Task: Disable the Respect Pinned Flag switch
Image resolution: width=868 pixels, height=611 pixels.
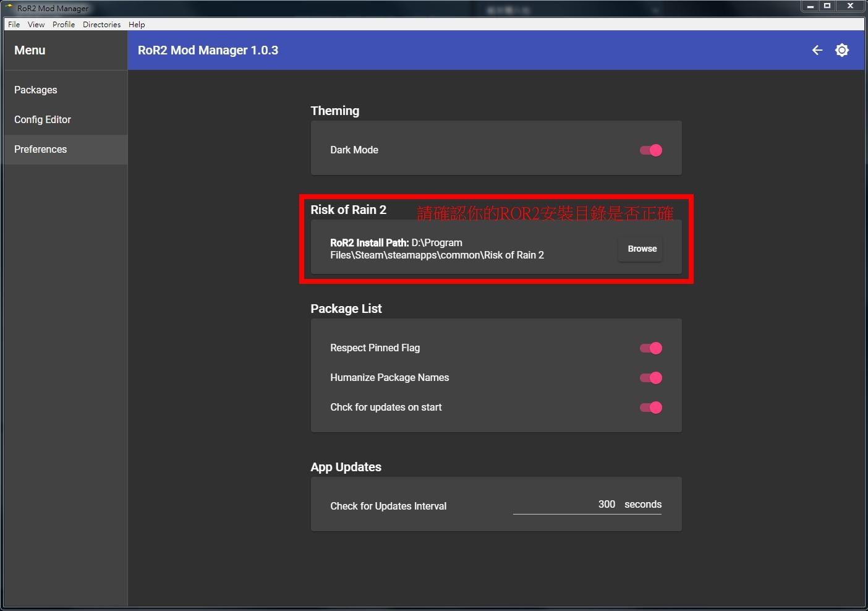Action: tap(651, 348)
